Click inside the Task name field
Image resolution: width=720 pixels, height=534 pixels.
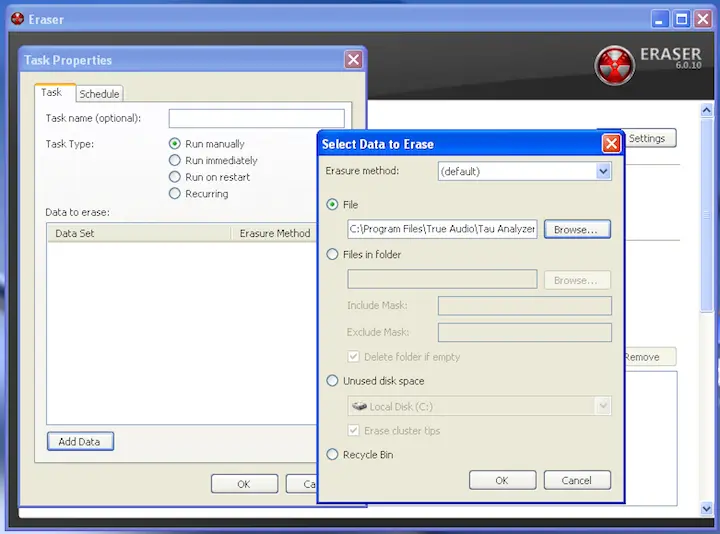[x=256, y=118]
